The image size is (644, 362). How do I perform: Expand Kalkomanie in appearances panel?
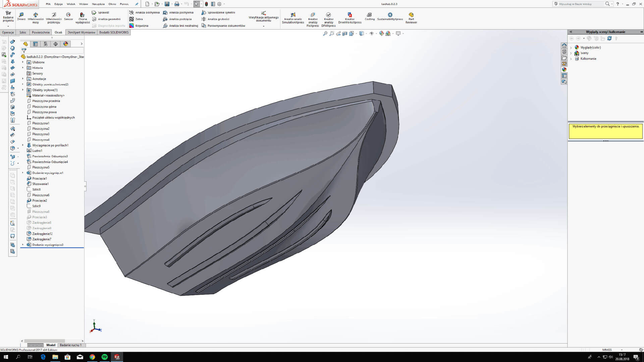coord(571,59)
